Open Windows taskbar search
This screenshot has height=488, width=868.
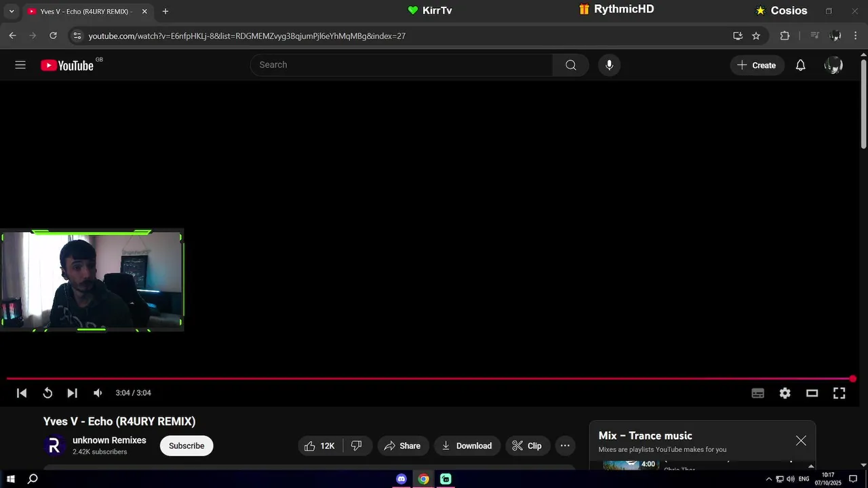pyautogui.click(x=32, y=479)
